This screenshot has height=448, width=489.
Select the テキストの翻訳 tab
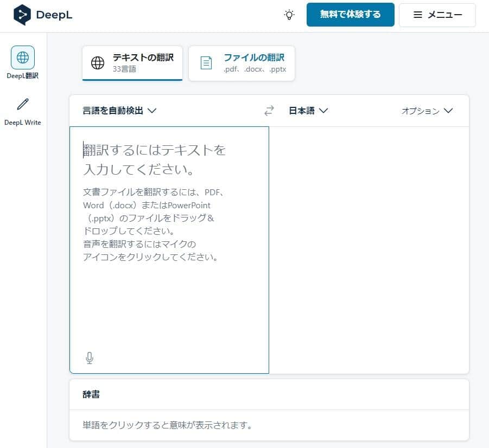[132, 63]
